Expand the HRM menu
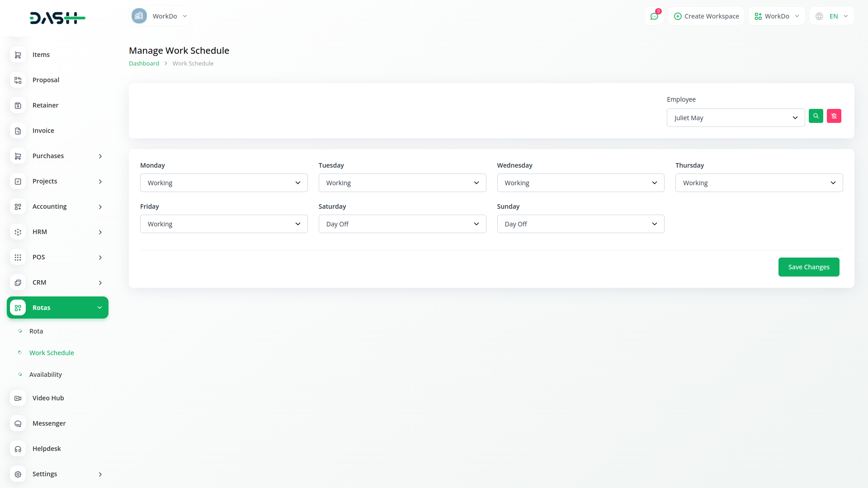The image size is (868, 488). [57, 232]
